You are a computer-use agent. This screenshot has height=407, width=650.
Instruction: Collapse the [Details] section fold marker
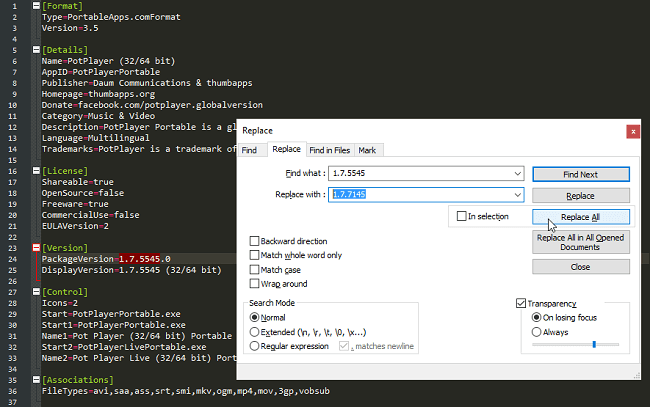point(36,50)
